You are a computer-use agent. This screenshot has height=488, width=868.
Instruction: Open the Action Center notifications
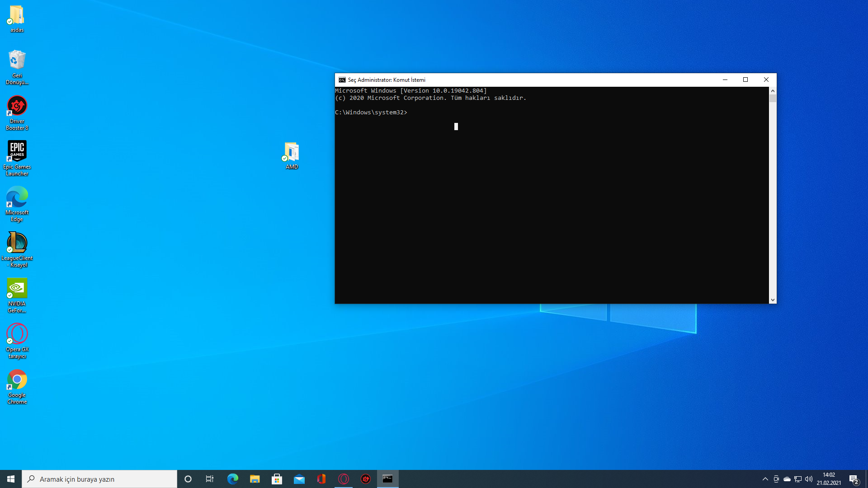click(854, 479)
